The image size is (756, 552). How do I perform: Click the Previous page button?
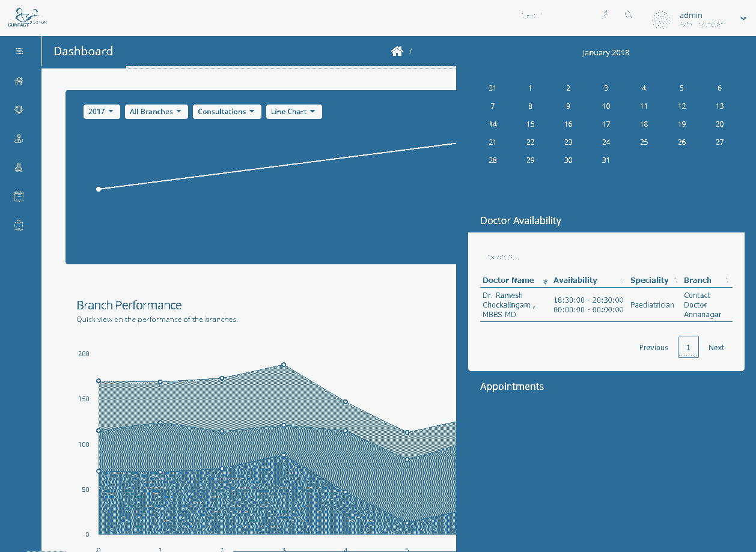pos(653,348)
